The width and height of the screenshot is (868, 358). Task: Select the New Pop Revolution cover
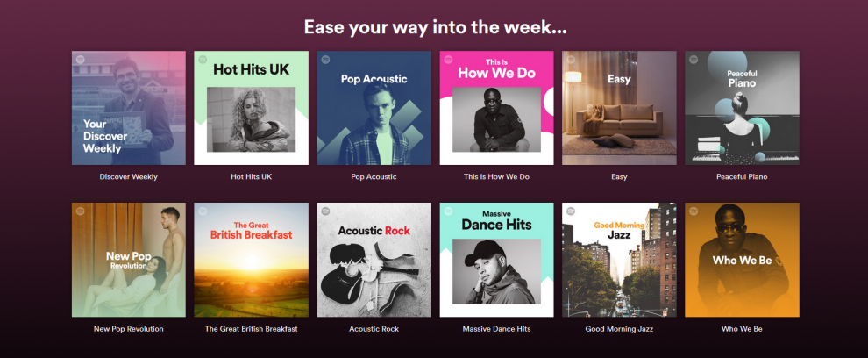[128, 260]
